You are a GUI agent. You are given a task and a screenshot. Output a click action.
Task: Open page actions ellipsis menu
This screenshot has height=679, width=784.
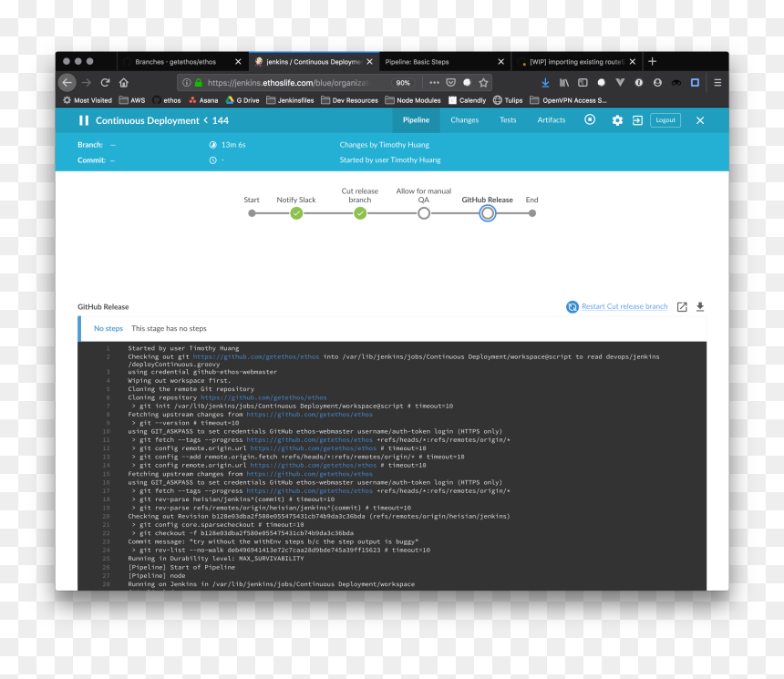coord(434,83)
